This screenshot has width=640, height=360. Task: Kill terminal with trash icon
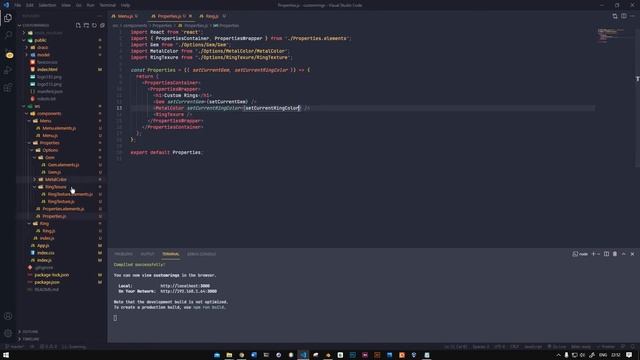tap(615, 254)
